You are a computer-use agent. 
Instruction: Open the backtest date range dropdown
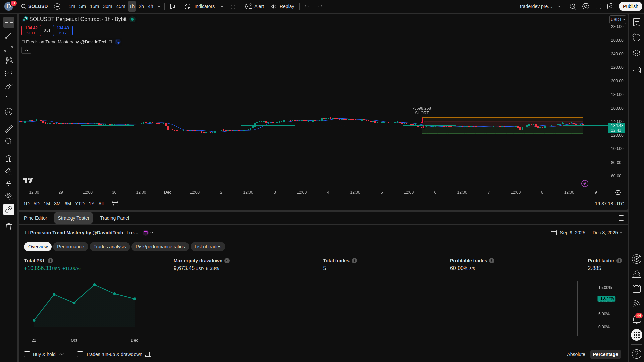[587, 233]
